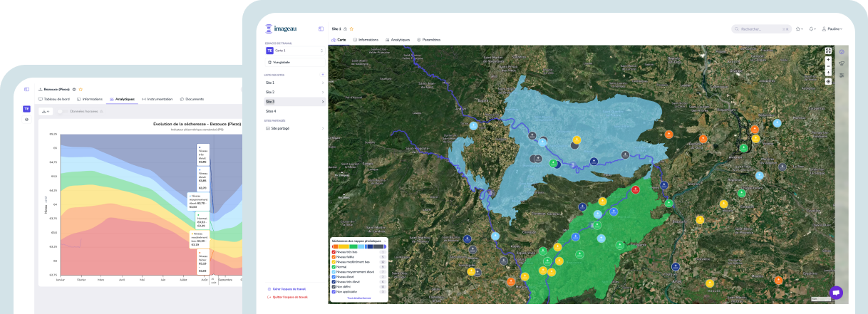Uncheck Non applicable in legend
Image resolution: width=868 pixels, height=314 pixels.
[334, 292]
